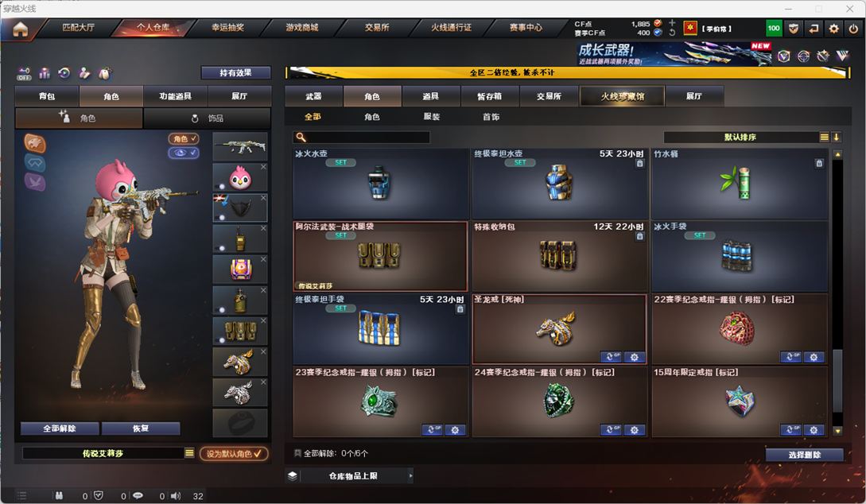Screen dimensions: 866x504
Task: Toggle the 角色 checkmark pill on preview
Action: (x=184, y=138)
